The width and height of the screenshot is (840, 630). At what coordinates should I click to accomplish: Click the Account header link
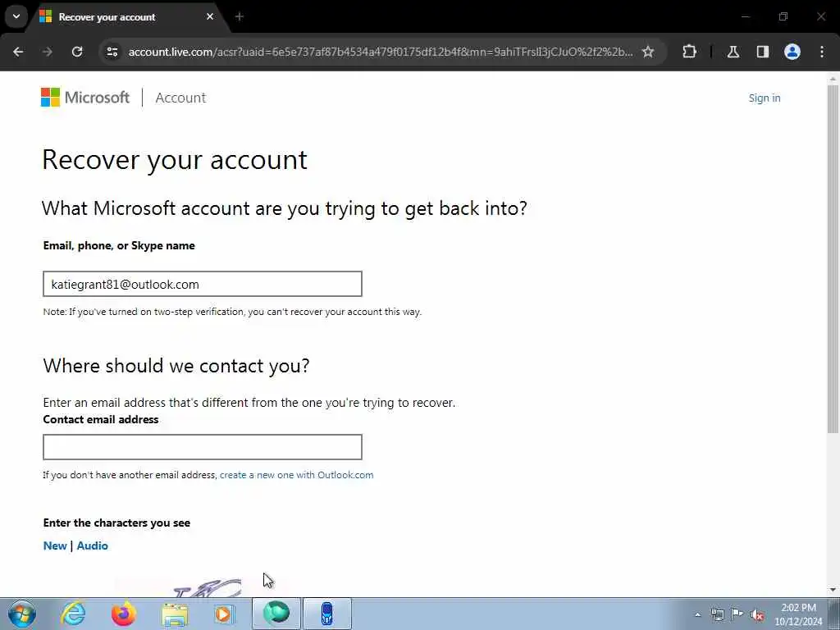pos(180,98)
